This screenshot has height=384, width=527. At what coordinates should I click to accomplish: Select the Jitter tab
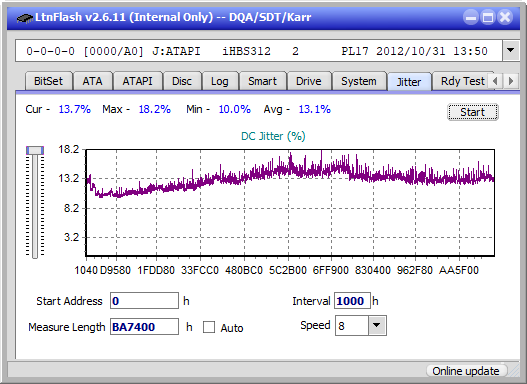click(409, 82)
